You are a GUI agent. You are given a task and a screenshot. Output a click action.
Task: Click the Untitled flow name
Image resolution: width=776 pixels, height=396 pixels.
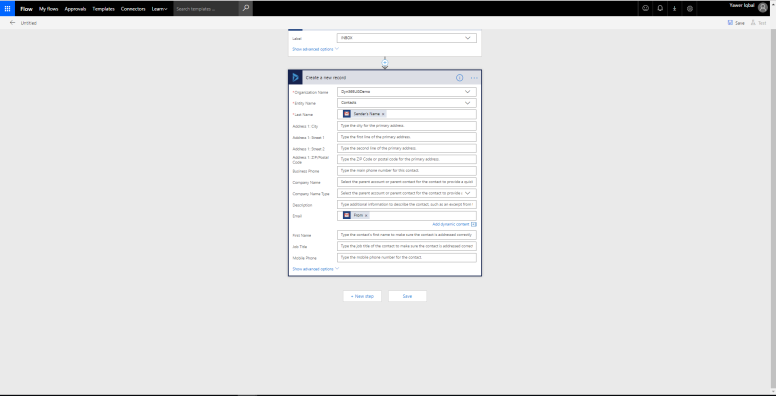(29, 23)
